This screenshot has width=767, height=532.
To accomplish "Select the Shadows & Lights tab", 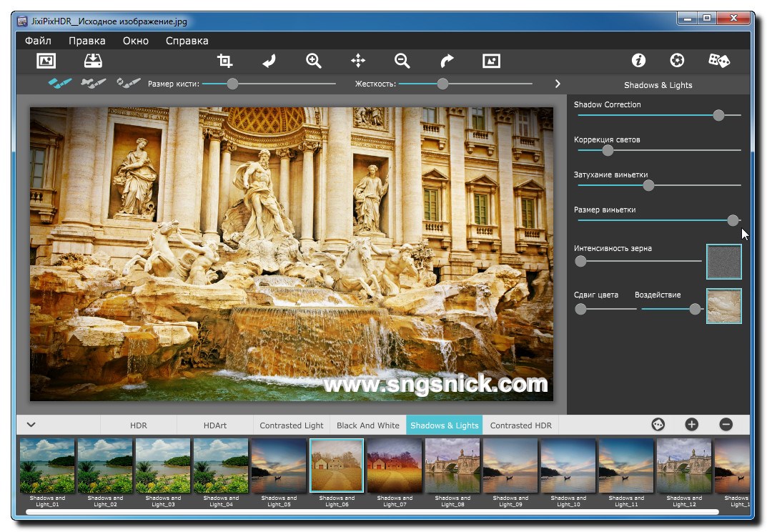I will 444,425.
